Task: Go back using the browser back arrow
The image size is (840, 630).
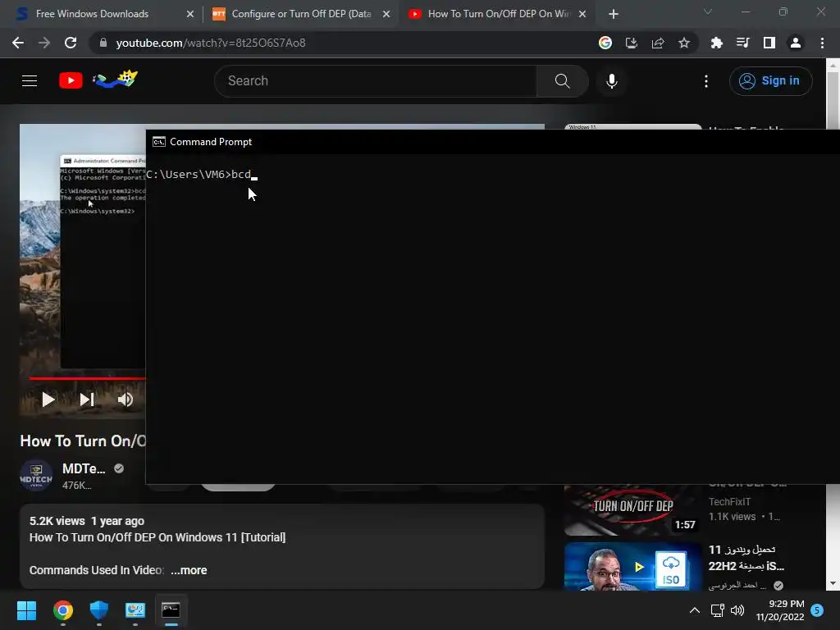Action: (18, 43)
